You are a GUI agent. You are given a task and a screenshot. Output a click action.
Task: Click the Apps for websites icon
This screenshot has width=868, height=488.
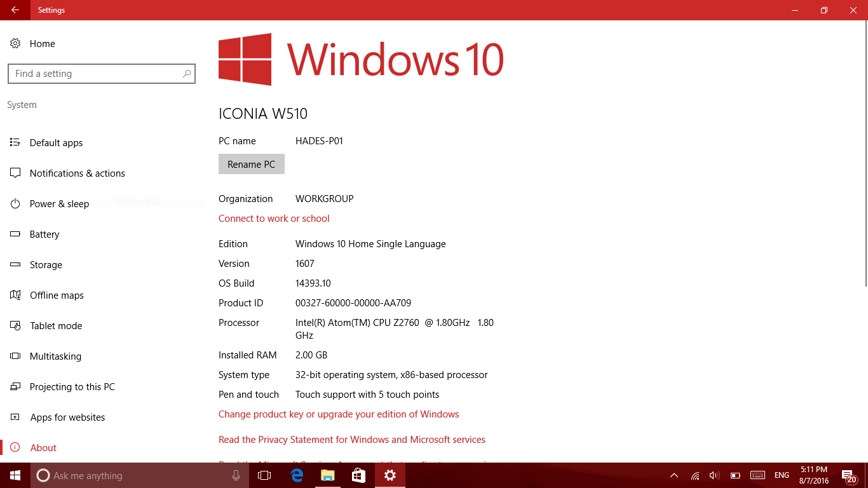[15, 417]
